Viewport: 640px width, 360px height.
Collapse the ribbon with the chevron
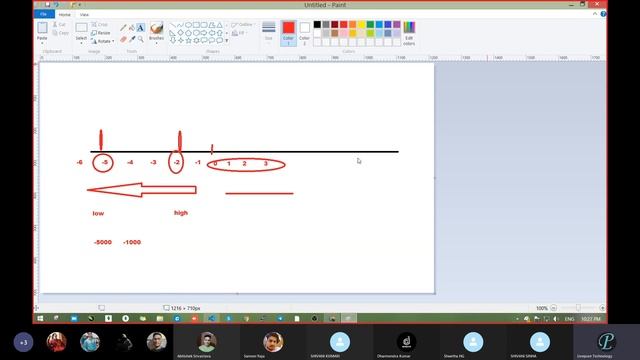595,14
